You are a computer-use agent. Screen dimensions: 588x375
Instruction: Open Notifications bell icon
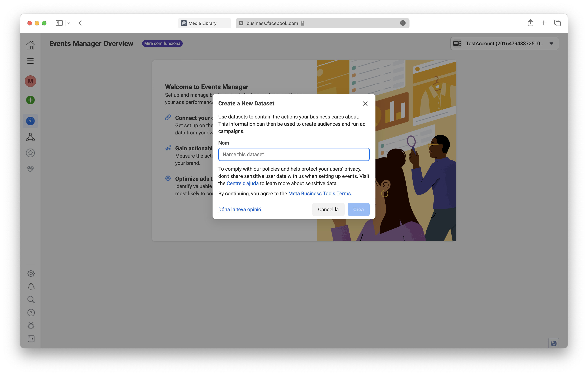coord(31,287)
